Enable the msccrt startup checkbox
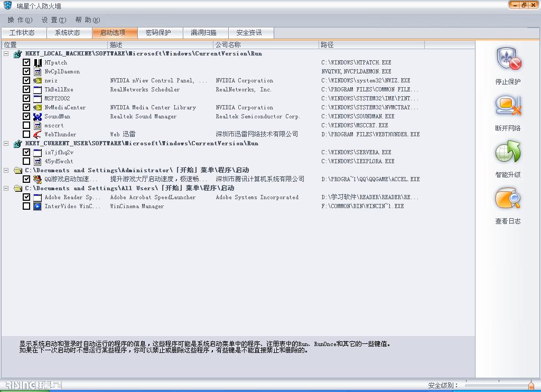Viewport: 541px width, 392px height. 26,125
